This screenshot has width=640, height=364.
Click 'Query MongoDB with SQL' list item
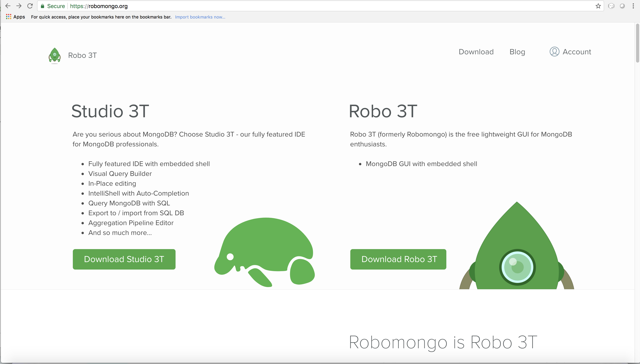click(x=129, y=203)
